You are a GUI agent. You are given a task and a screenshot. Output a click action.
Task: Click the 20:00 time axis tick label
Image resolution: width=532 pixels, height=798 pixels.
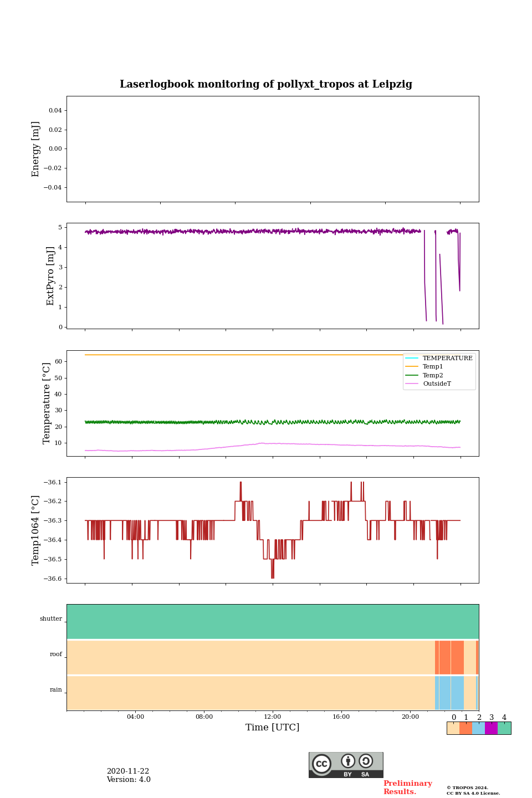click(x=410, y=717)
